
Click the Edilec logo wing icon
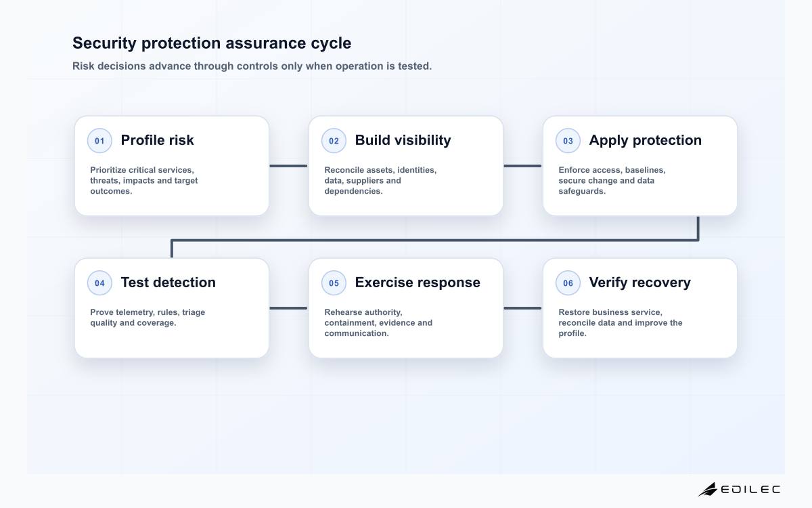tap(708, 489)
